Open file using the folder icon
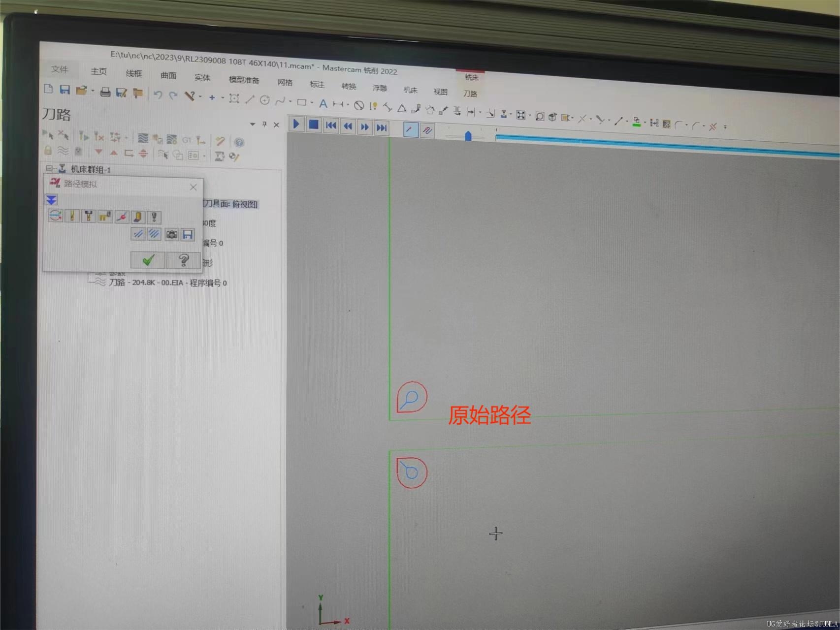The image size is (840, 630). tap(81, 91)
